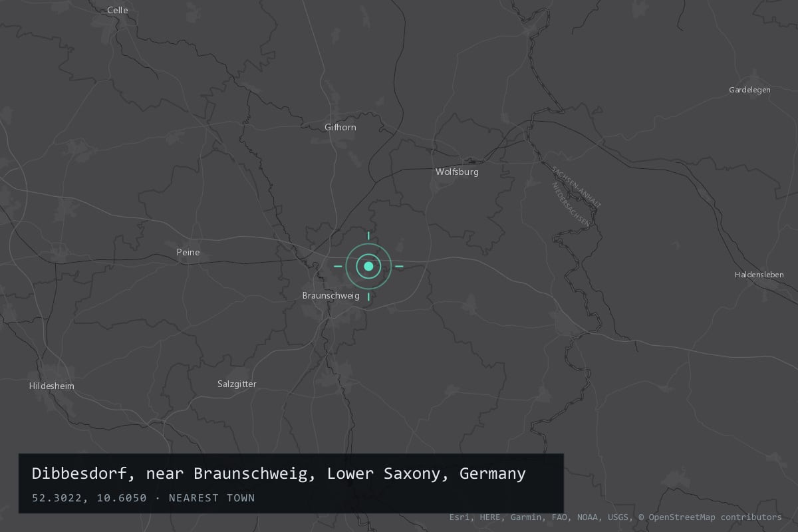Image resolution: width=798 pixels, height=532 pixels.
Task: Select the Braunschweig city label
Action: click(331, 295)
